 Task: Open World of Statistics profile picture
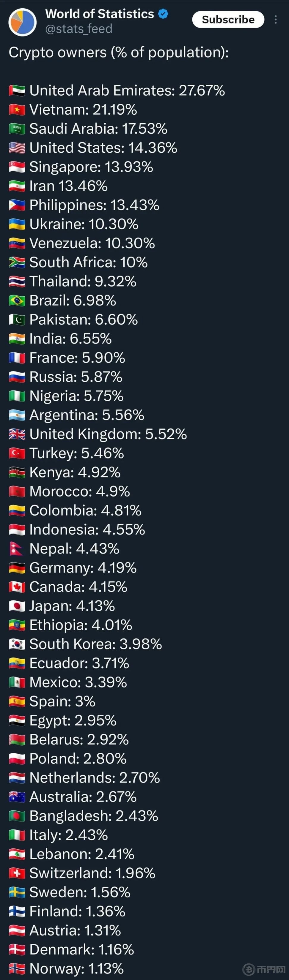[23, 21]
